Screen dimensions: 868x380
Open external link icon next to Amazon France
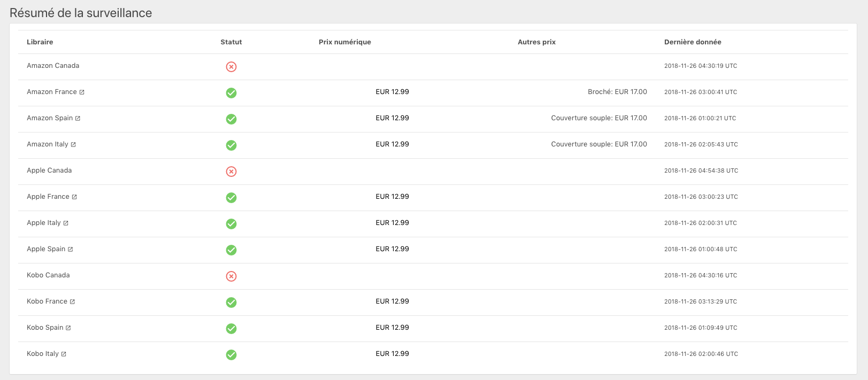82,92
